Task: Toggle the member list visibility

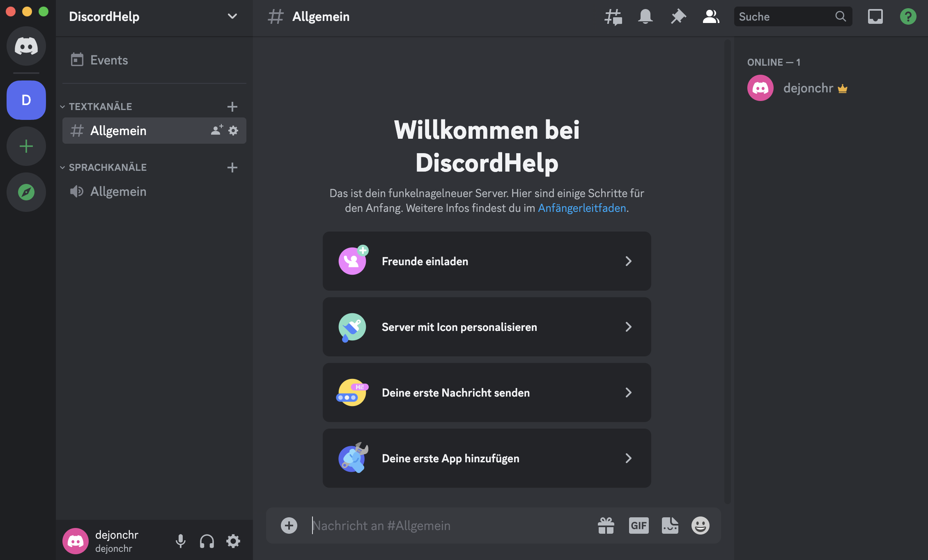Action: click(711, 16)
